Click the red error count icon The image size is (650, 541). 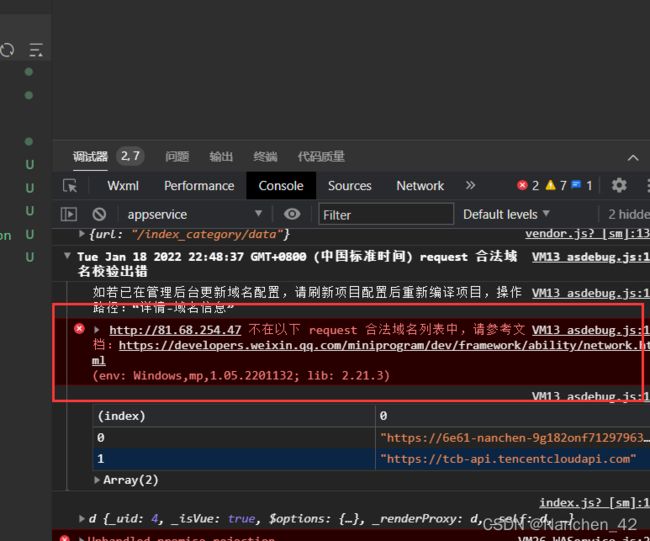point(522,185)
